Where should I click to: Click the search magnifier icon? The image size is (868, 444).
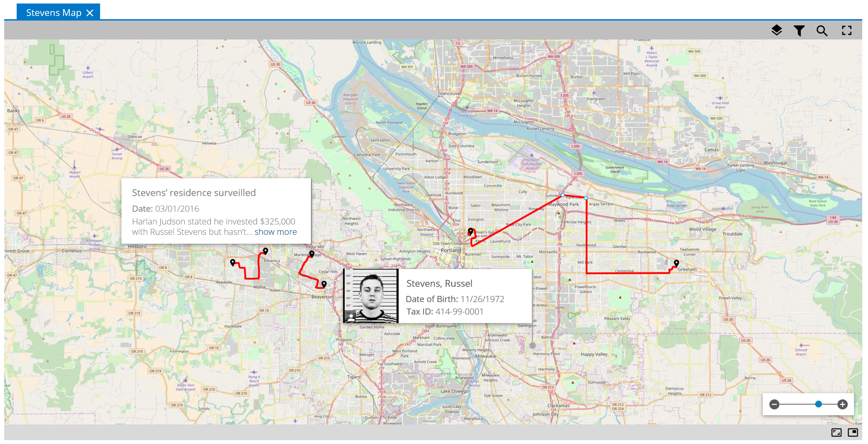pyautogui.click(x=822, y=31)
